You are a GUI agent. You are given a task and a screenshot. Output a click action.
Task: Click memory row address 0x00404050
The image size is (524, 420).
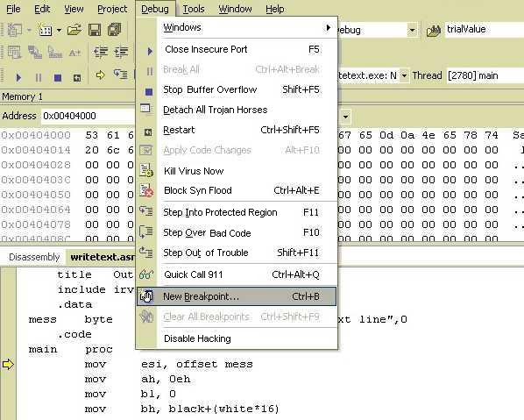[36, 195]
